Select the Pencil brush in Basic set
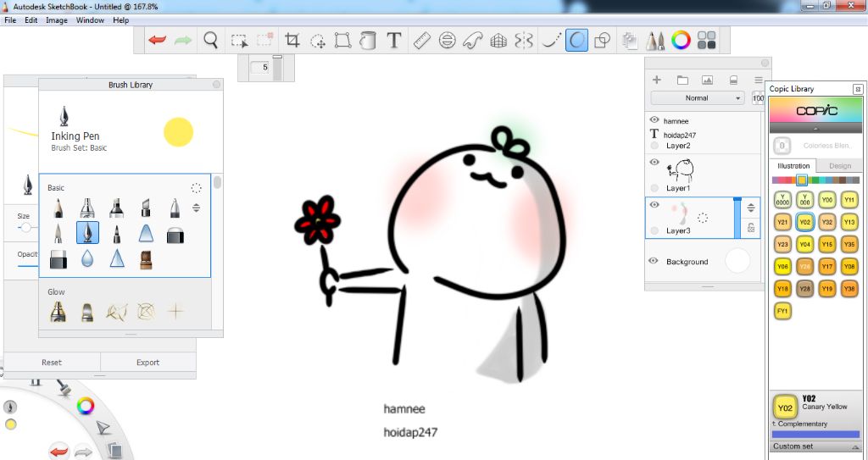The height and width of the screenshot is (460, 868). click(58, 208)
